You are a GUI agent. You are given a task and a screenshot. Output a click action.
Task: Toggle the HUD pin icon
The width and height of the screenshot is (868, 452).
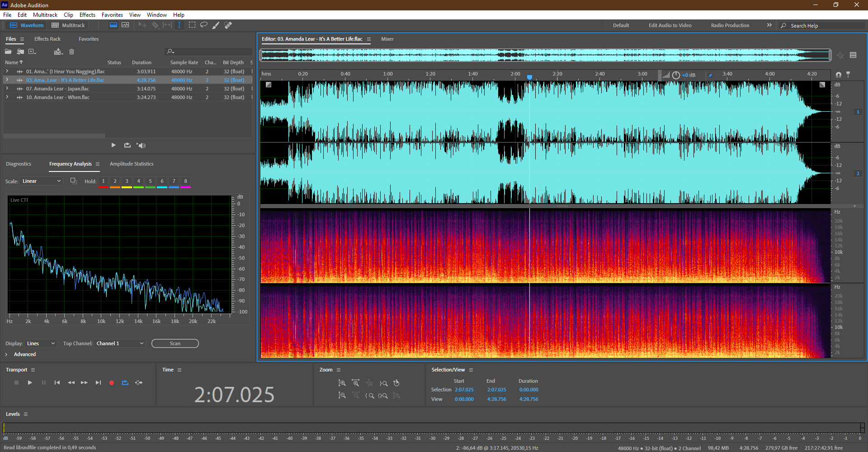point(710,75)
